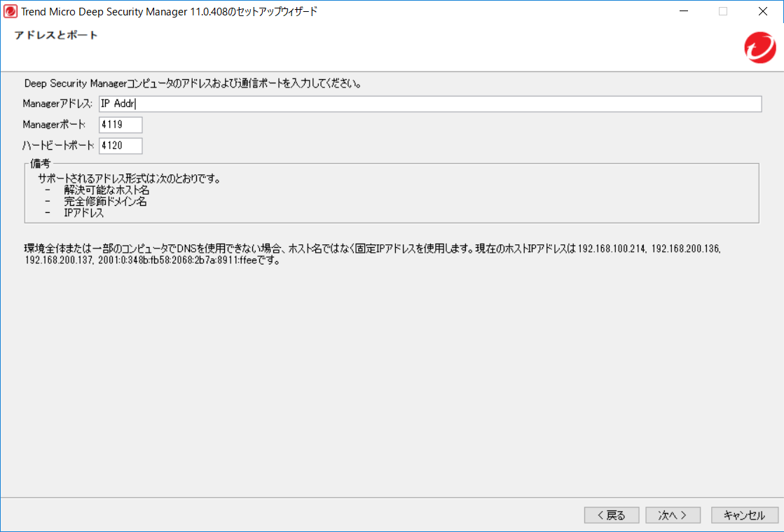Minimize the setup wizard window
Image resolution: width=784 pixels, height=532 pixels.
coord(684,11)
